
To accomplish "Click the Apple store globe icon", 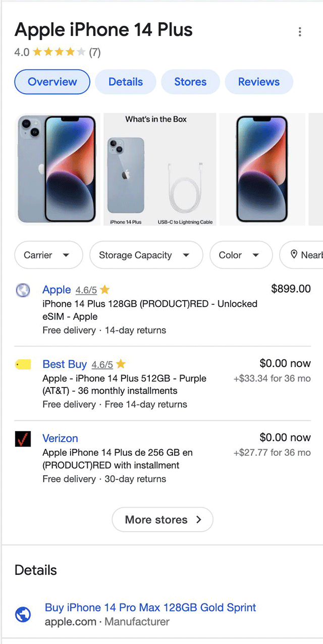I will click(x=23, y=290).
